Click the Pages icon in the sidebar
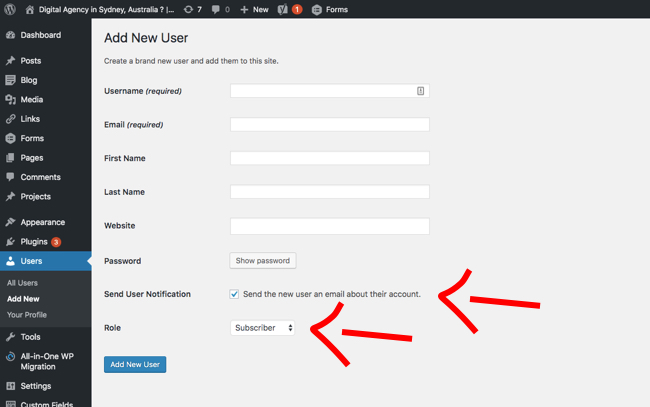Image resolution: width=650 pixels, height=407 pixels. 11,158
